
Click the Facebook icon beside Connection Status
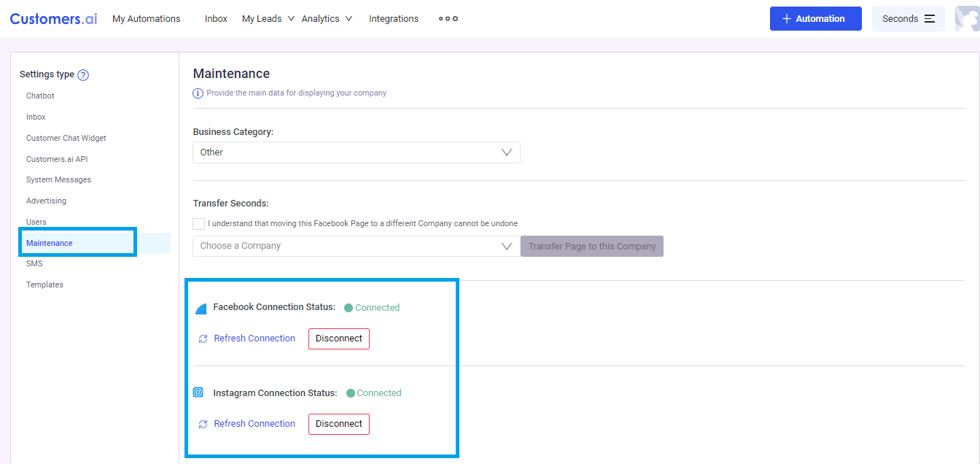pyautogui.click(x=201, y=309)
